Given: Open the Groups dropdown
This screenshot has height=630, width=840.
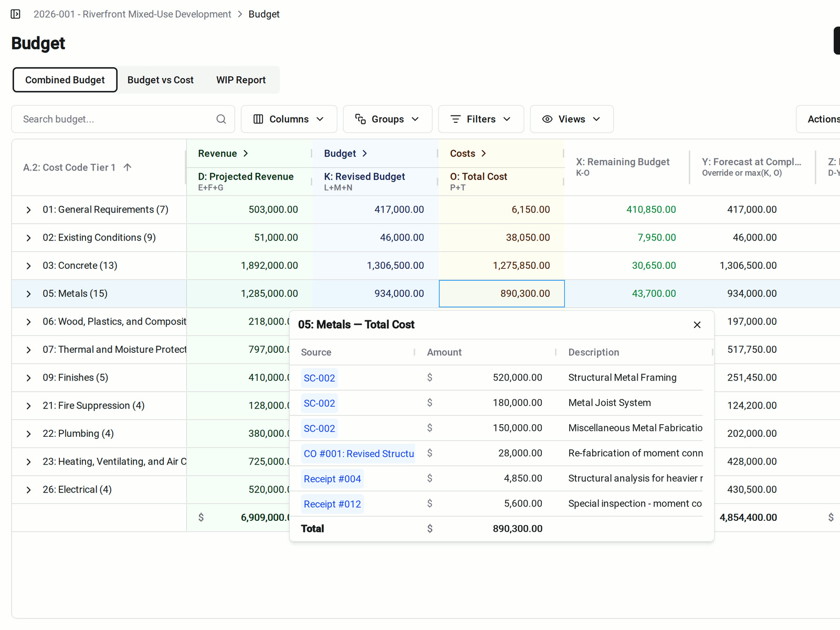Looking at the screenshot, I should (387, 119).
